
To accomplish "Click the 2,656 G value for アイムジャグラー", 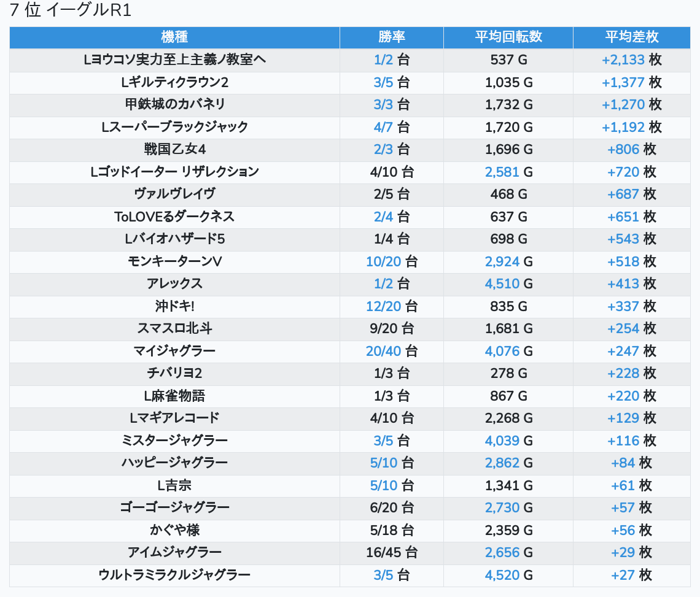I will click(508, 553).
